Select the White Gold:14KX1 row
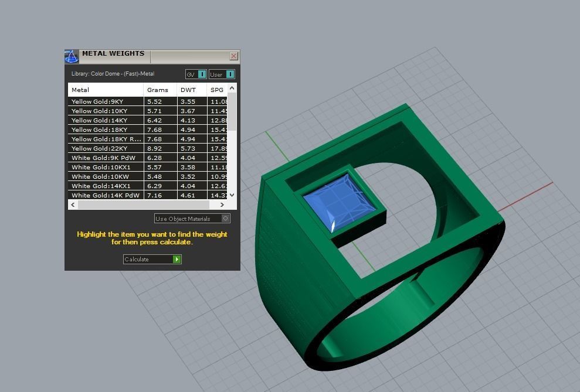Image resolution: width=580 pixels, height=392 pixels. pyautogui.click(x=147, y=186)
